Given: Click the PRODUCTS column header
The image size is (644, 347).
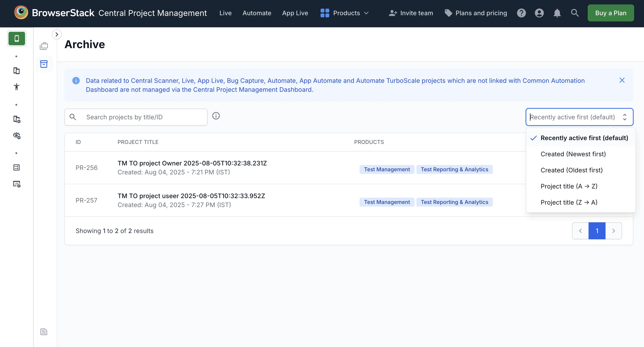Looking at the screenshot, I should coord(369,142).
